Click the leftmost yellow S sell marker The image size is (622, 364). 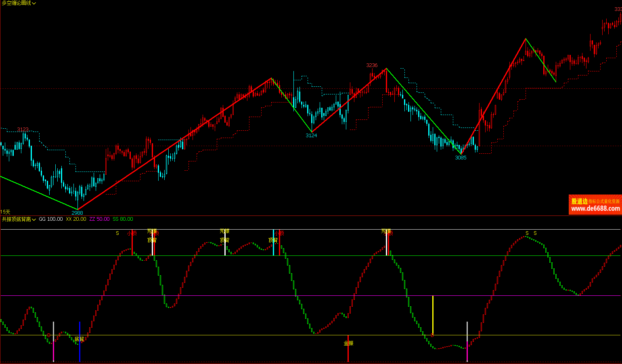coord(117,233)
